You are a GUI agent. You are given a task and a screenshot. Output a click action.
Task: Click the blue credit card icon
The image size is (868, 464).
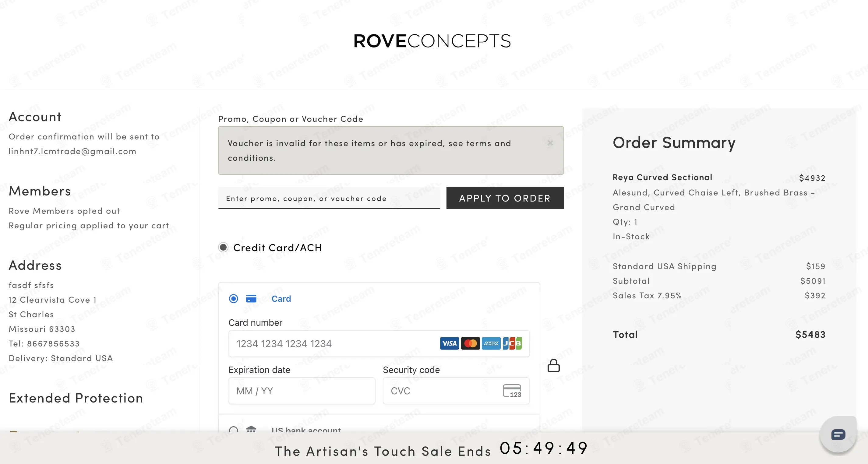[x=251, y=299]
